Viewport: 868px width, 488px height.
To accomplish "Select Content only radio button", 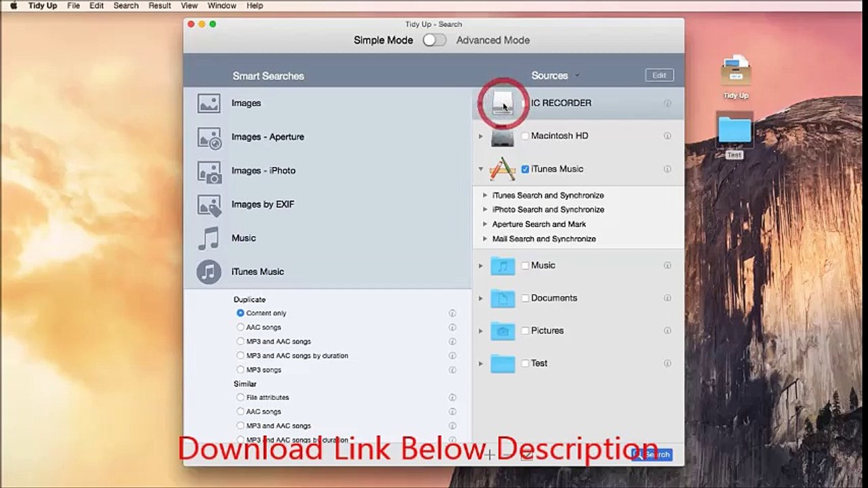I will coord(241,313).
